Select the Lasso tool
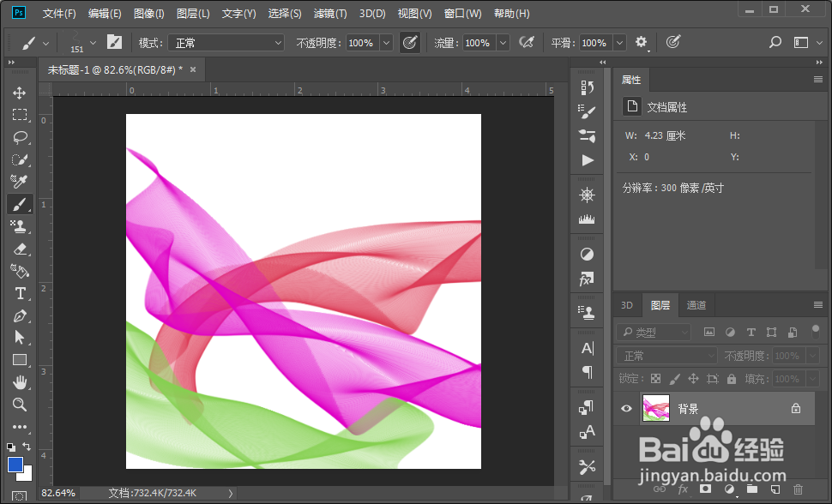832x504 pixels. 20,137
